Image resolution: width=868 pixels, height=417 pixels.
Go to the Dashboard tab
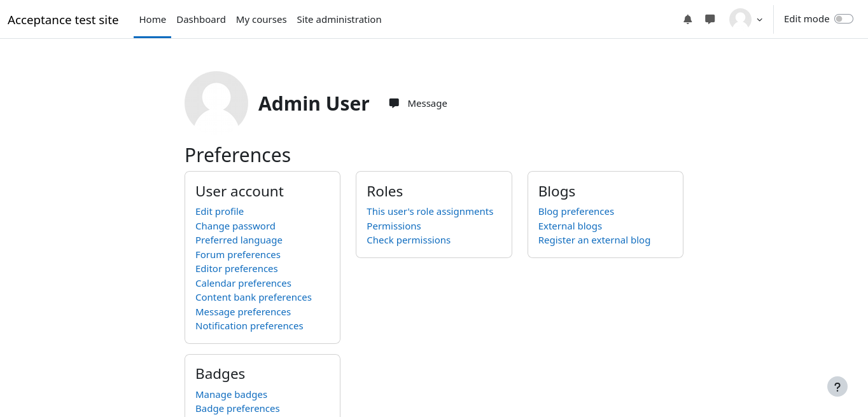pyautogui.click(x=201, y=20)
